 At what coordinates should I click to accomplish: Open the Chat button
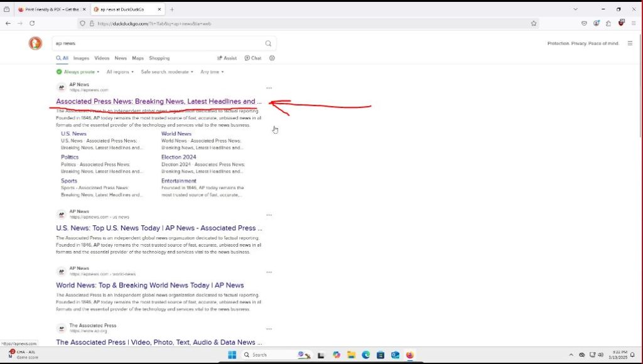coord(253,58)
